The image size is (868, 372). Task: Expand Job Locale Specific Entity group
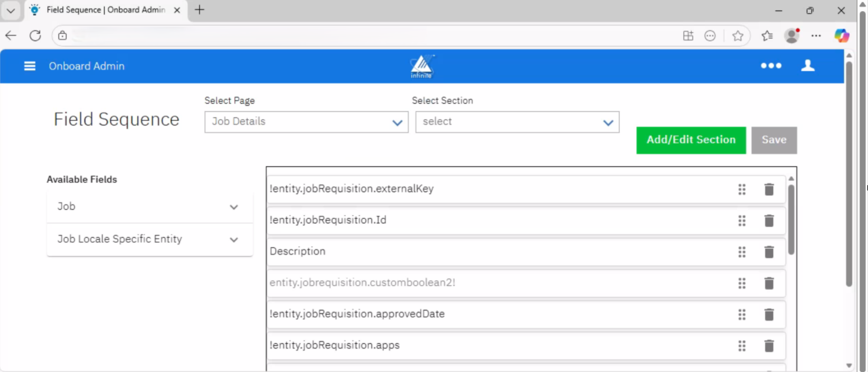pyautogui.click(x=150, y=239)
